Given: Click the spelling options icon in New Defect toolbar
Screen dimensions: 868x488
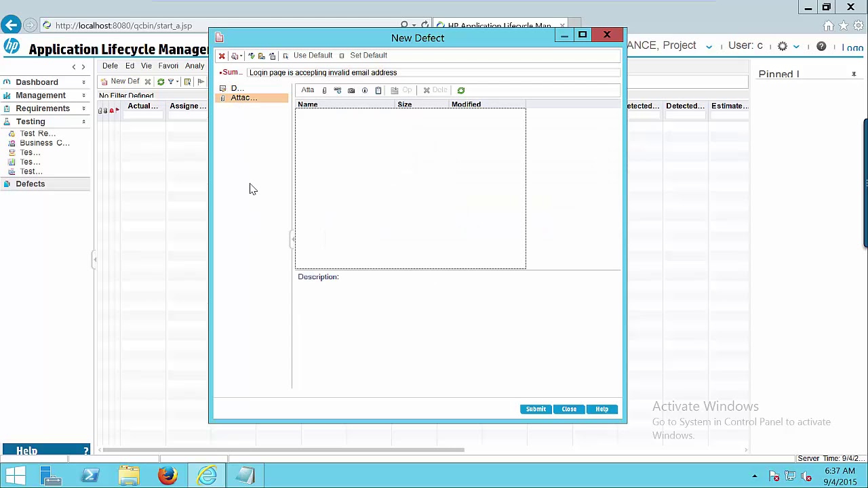Looking at the screenshot, I should click(x=273, y=56).
